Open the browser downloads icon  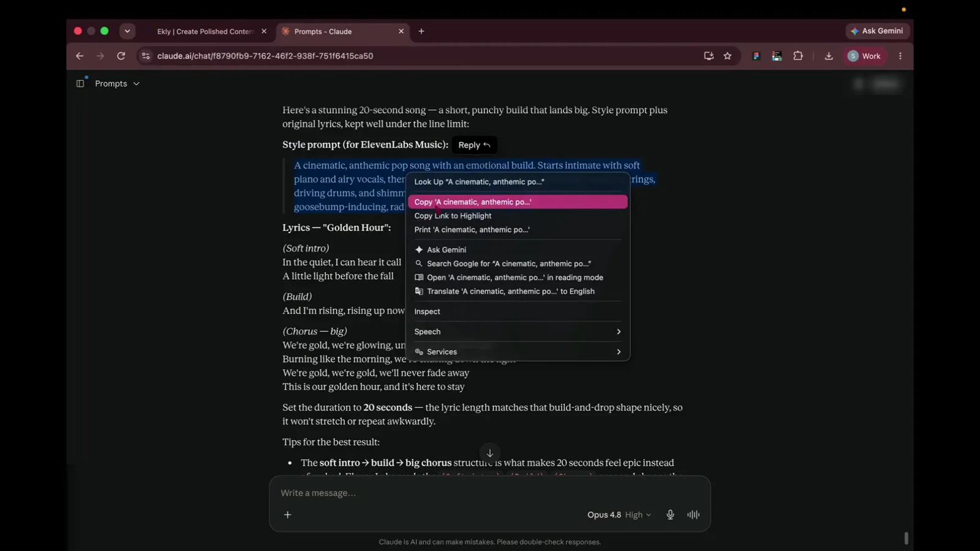pyautogui.click(x=829, y=56)
